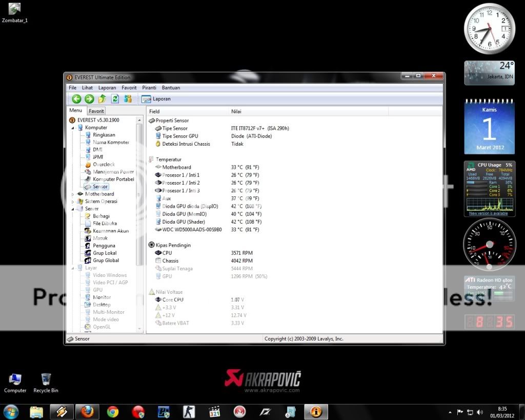Screen dimensions: 525x420
Task: Open Media Player Classic taskbar icon
Action: [x=214, y=412]
